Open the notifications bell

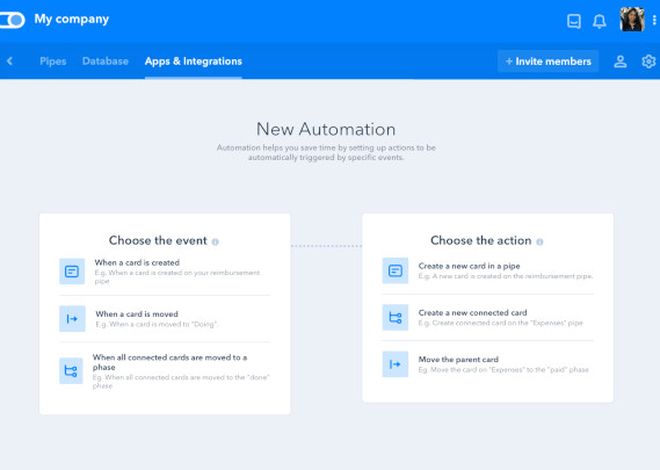pos(599,21)
